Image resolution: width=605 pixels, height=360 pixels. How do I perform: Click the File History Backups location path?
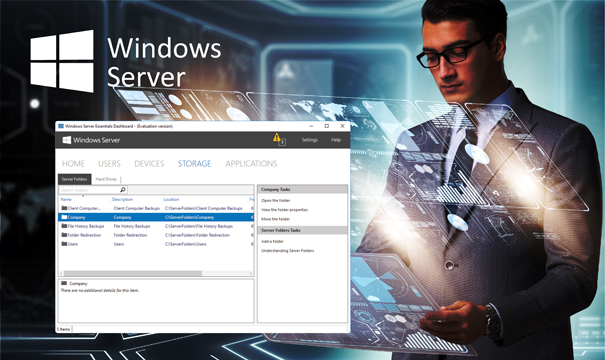199,226
